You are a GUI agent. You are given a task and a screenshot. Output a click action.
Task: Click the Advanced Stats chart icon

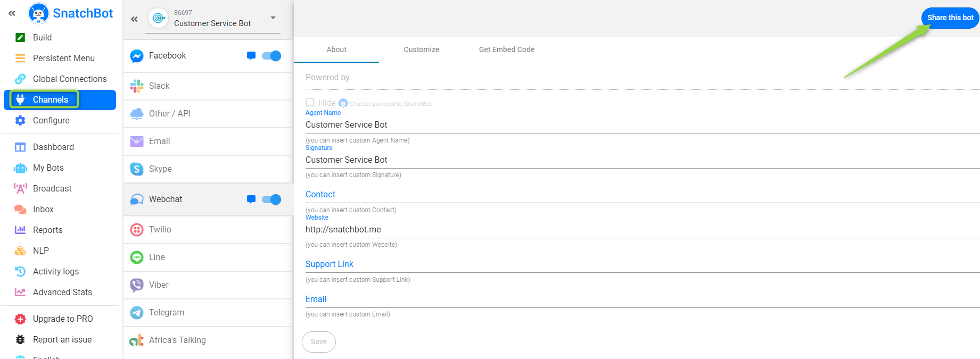click(x=20, y=292)
